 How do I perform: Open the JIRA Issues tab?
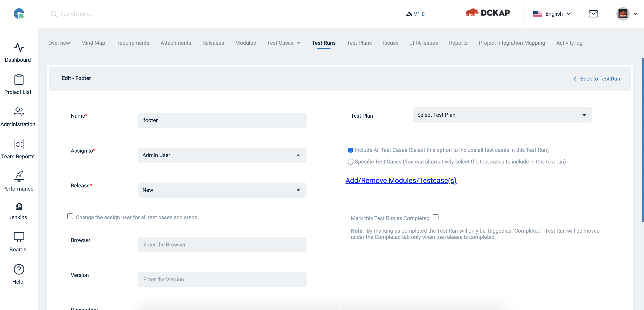point(424,43)
